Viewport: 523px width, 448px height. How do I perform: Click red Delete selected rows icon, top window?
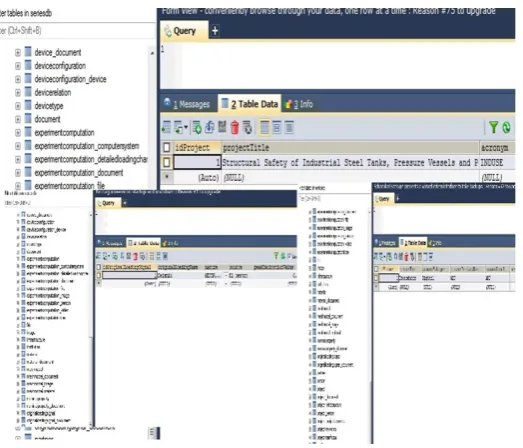(235, 127)
